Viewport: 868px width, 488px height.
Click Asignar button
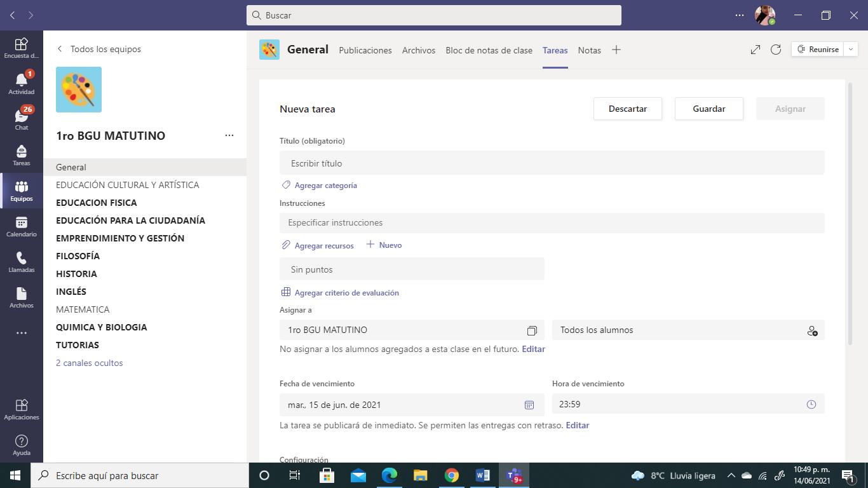790,109
